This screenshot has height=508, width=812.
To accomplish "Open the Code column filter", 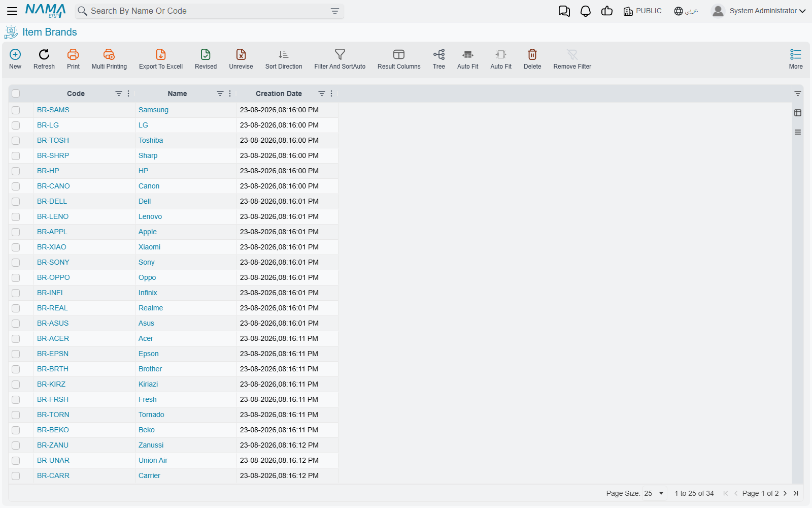I will point(119,93).
